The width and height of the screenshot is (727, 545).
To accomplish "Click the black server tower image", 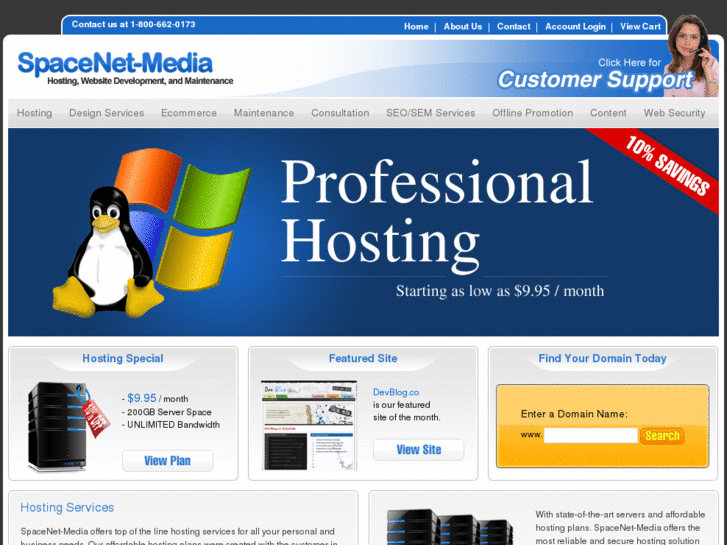I will tap(58, 427).
